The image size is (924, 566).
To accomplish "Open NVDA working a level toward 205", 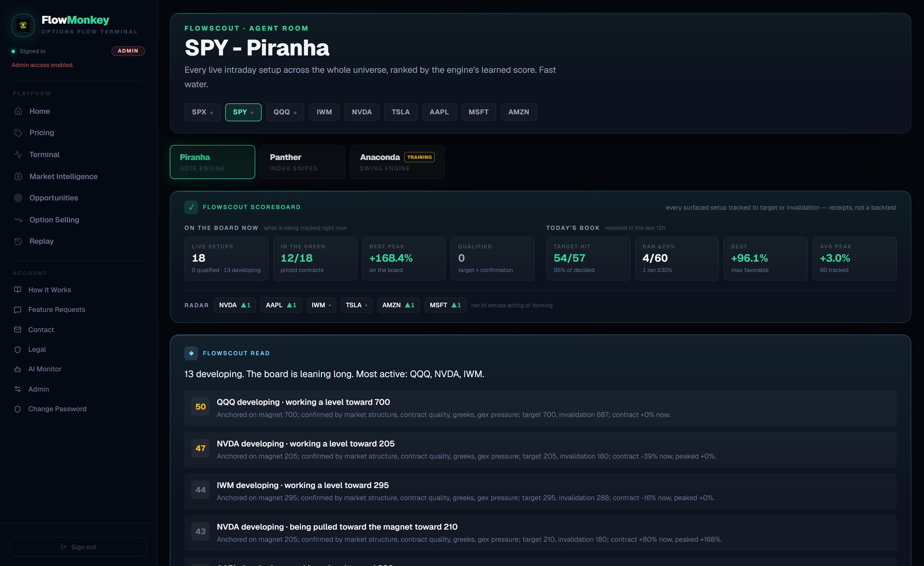I will tap(540, 450).
